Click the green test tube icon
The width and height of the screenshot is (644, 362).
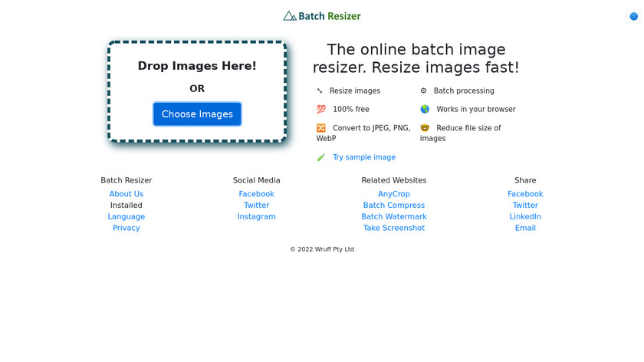(x=321, y=157)
